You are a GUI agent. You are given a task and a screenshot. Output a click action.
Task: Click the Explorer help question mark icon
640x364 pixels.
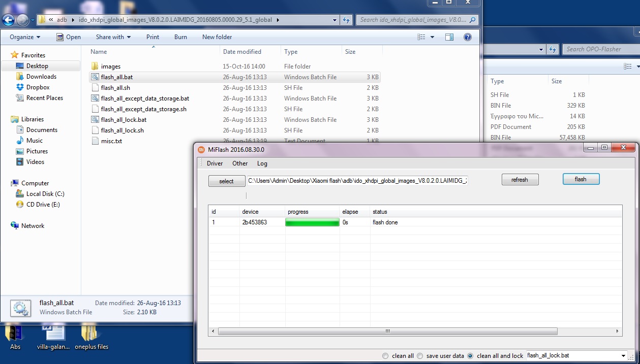(467, 37)
